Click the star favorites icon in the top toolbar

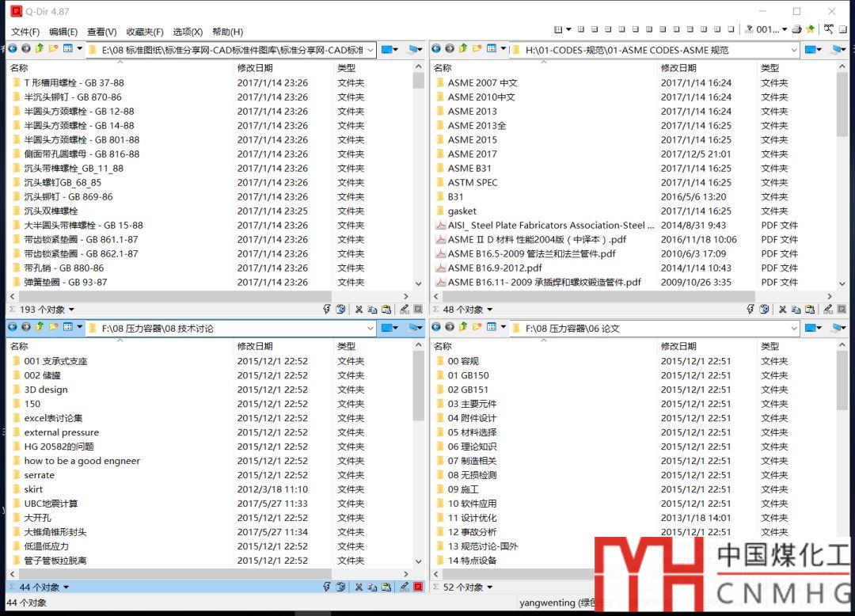coord(811,29)
